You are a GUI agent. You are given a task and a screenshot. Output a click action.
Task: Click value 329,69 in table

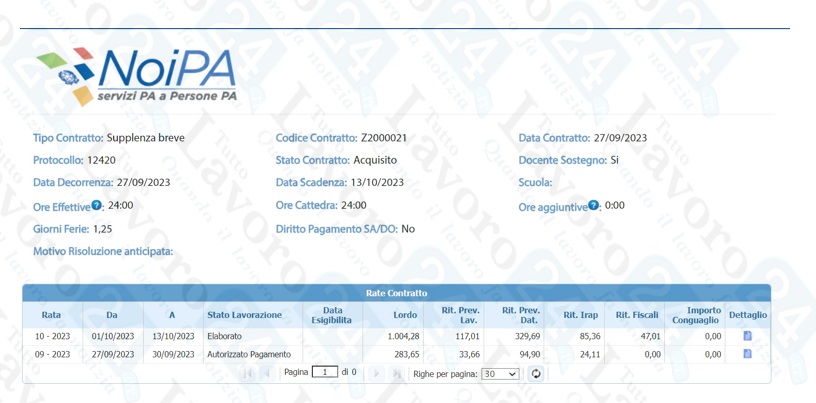[527, 336]
